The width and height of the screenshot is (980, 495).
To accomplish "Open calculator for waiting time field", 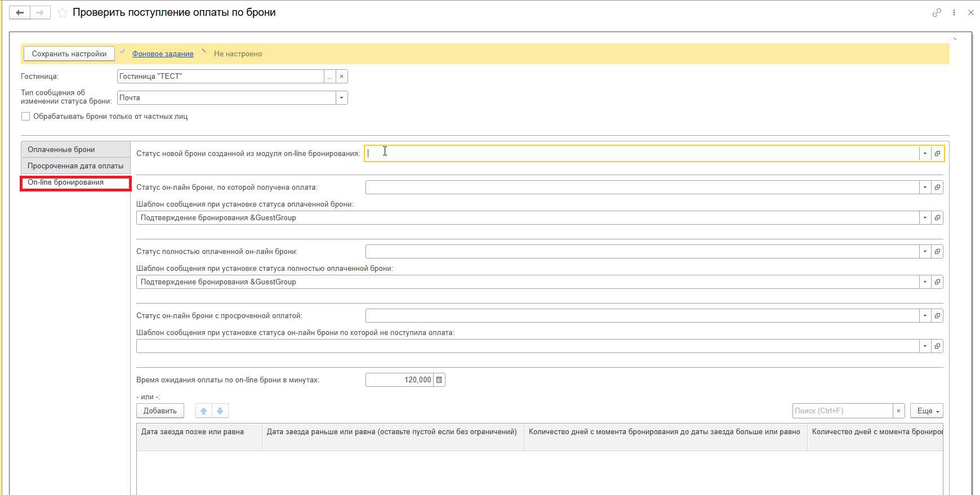I will click(439, 380).
